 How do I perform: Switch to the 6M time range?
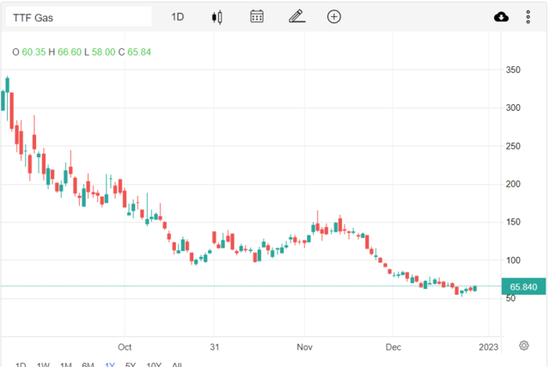pyautogui.click(x=88, y=365)
